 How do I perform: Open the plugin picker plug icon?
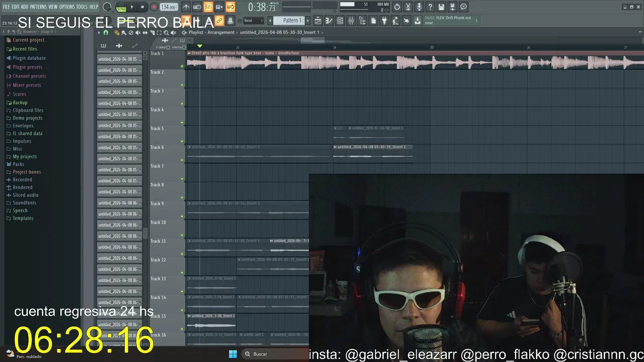384,21
